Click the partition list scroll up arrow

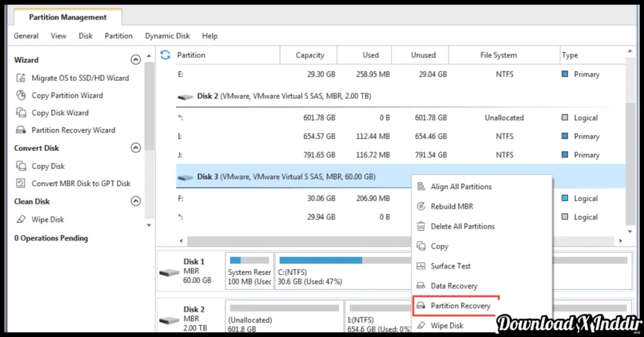pos(630,51)
